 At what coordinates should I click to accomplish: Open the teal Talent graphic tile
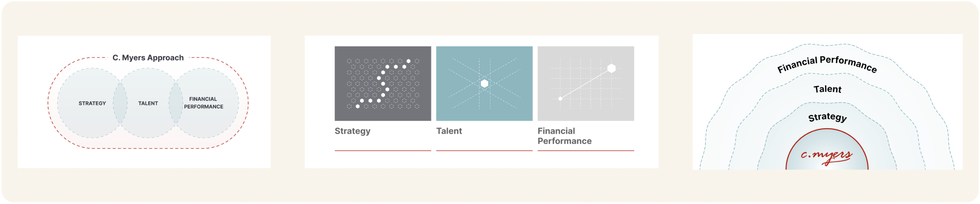484,84
